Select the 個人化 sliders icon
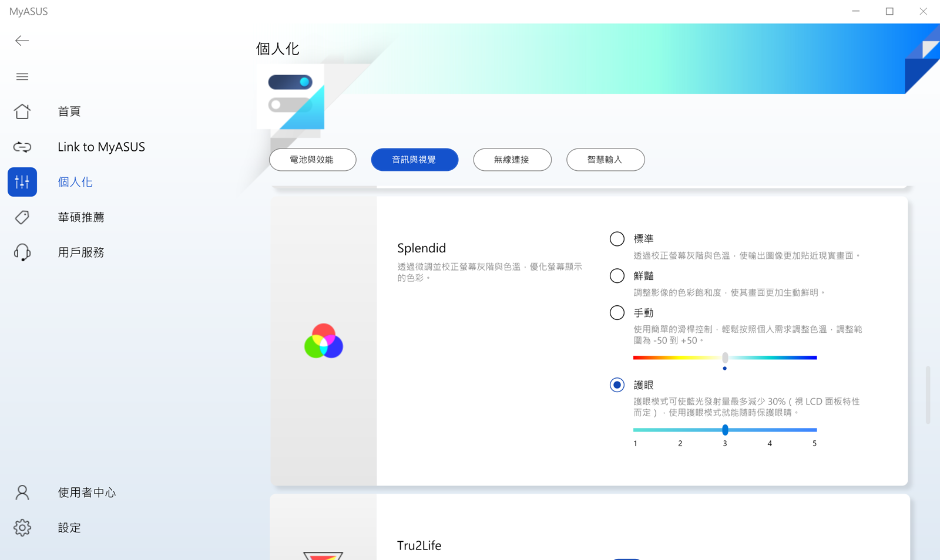Image resolution: width=940 pixels, height=560 pixels. pyautogui.click(x=22, y=182)
